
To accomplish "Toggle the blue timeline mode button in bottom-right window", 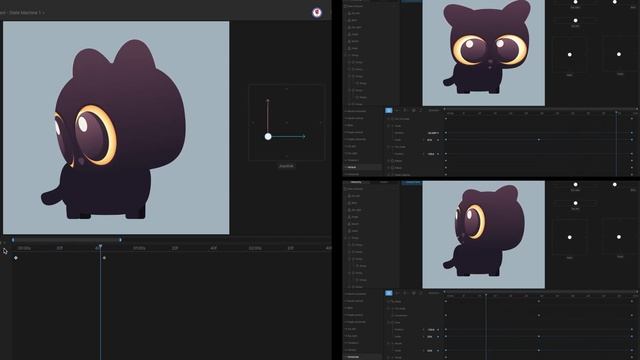I will tap(389, 293).
